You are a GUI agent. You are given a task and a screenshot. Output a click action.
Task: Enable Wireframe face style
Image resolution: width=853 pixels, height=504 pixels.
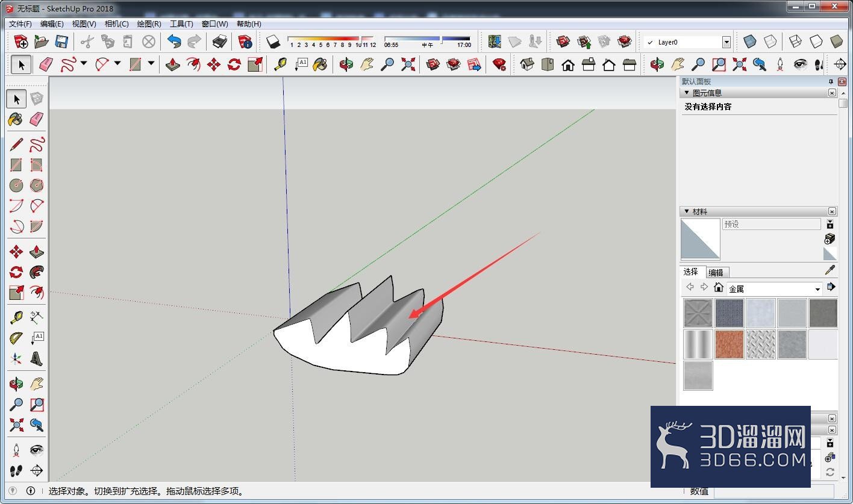pos(796,41)
